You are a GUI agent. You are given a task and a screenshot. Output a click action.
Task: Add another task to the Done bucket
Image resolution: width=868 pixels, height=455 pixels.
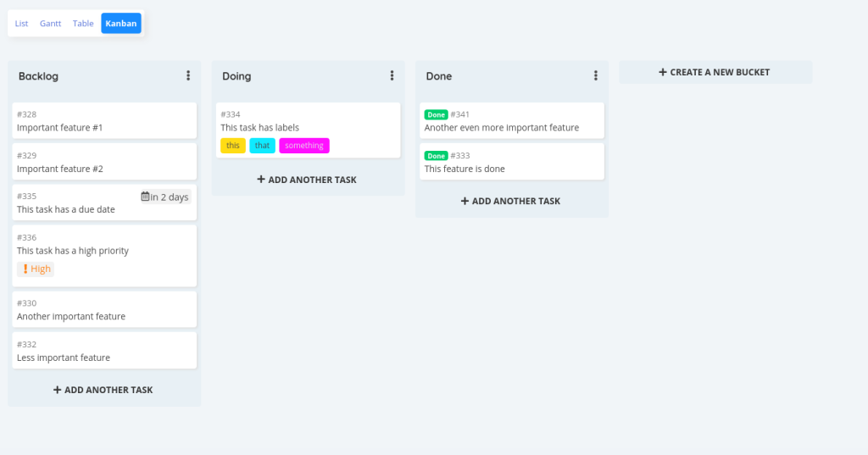(x=511, y=201)
